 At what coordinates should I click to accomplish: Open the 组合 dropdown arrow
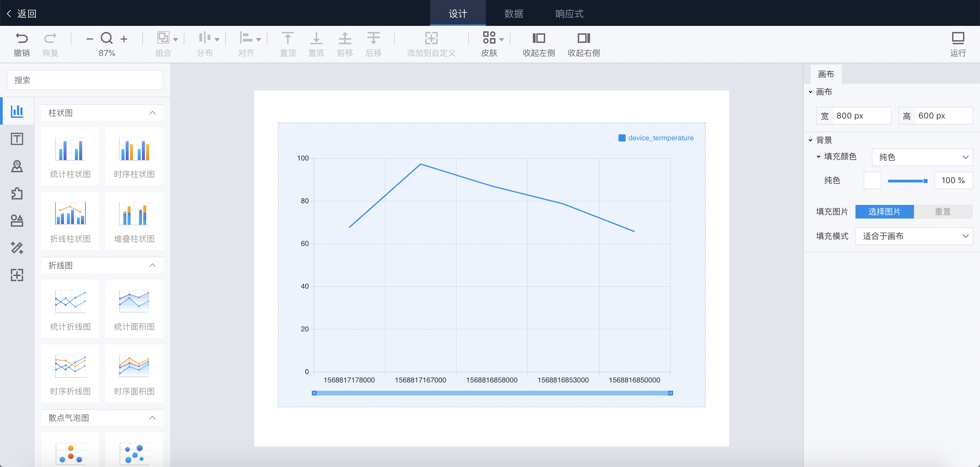176,39
